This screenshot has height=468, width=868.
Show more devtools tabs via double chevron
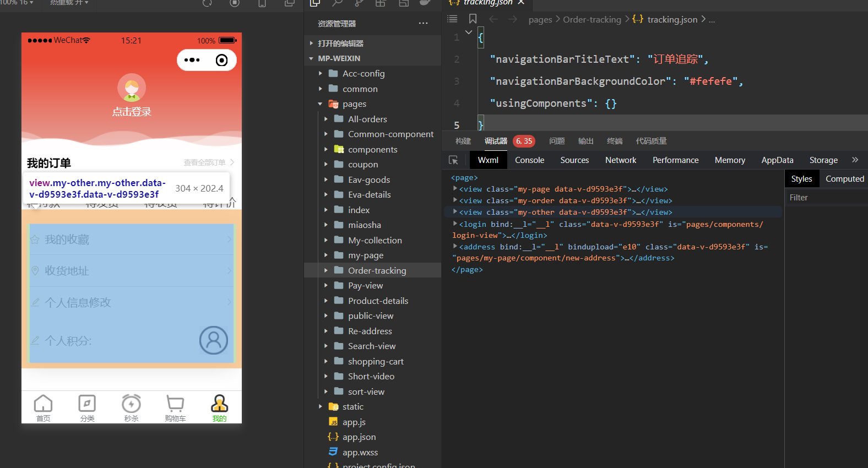(855, 160)
